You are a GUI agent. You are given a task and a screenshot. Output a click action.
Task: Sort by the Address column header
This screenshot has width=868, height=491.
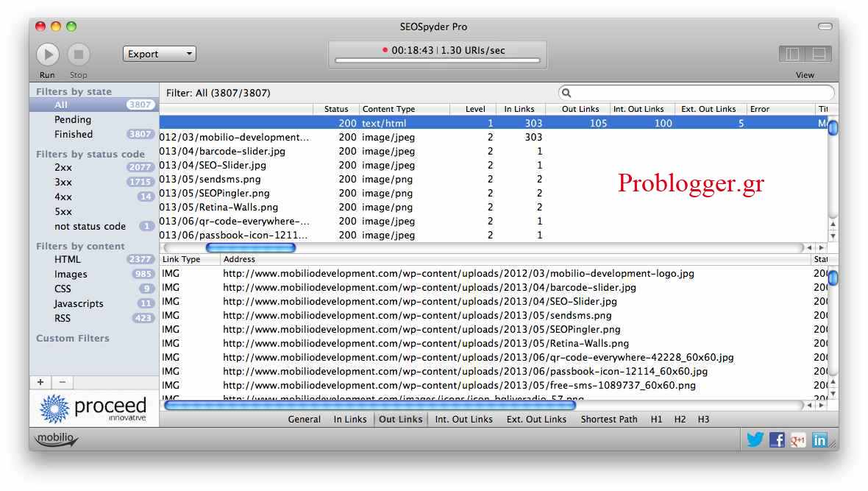coord(515,259)
